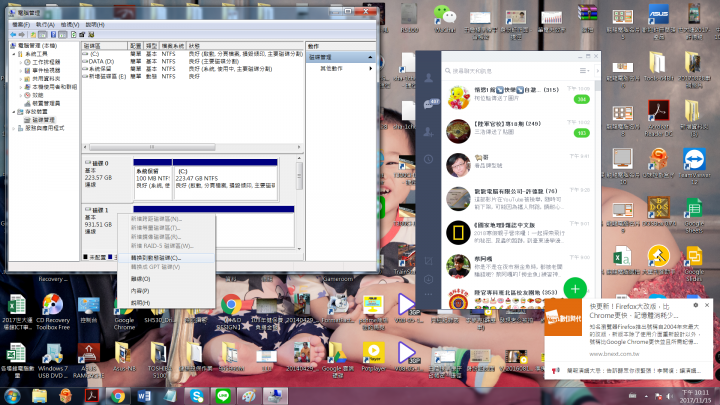Expand the 事件檢視器 tree node
This screenshot has height=405, width=720.
tap(21, 70)
